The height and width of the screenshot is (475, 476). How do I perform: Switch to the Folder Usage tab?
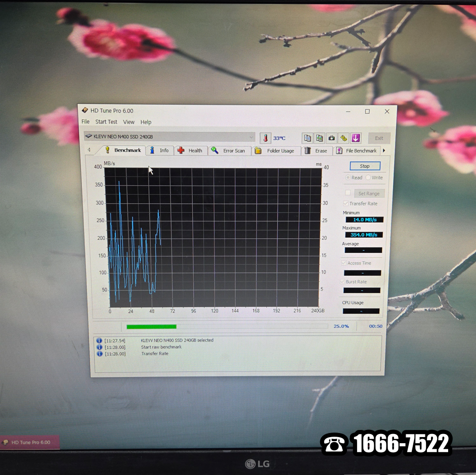pyautogui.click(x=276, y=151)
